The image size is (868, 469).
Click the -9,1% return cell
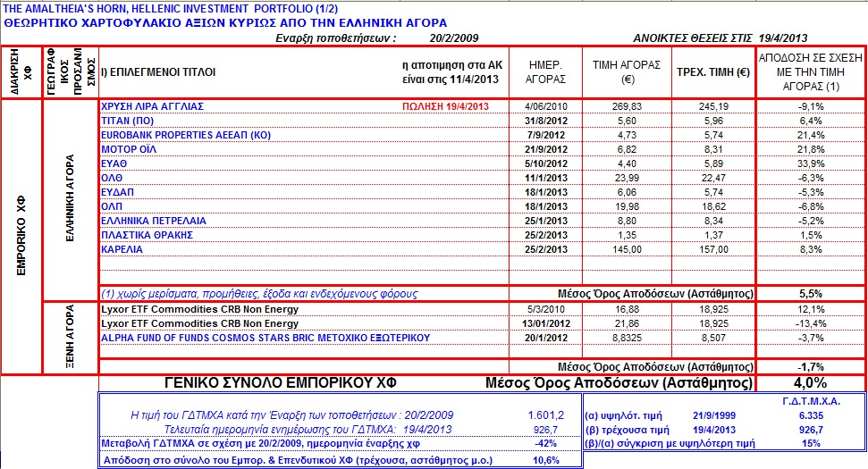point(811,106)
